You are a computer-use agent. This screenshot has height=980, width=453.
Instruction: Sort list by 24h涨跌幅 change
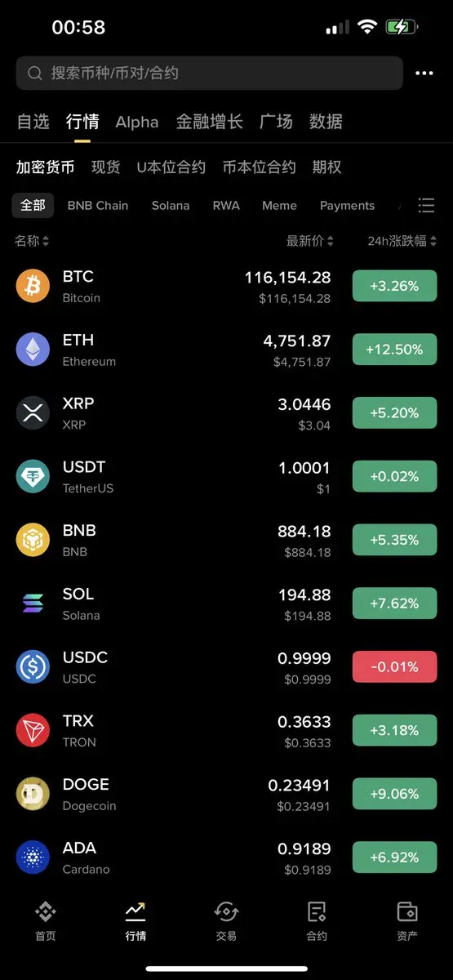pyautogui.click(x=402, y=241)
